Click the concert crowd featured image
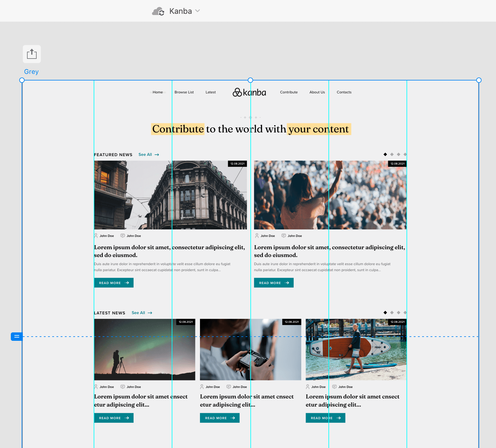This screenshot has width=496, height=448. coord(330,195)
